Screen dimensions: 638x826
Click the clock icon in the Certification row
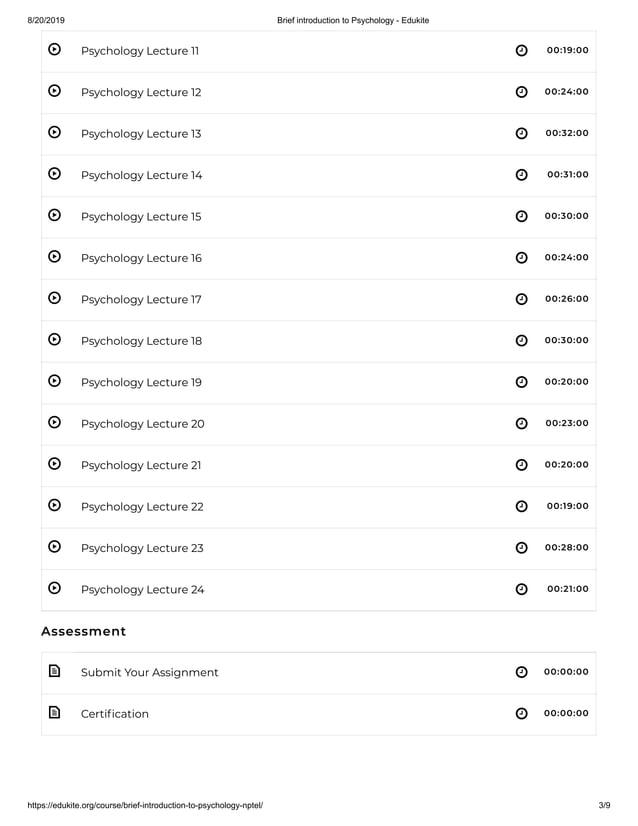pos(521,713)
